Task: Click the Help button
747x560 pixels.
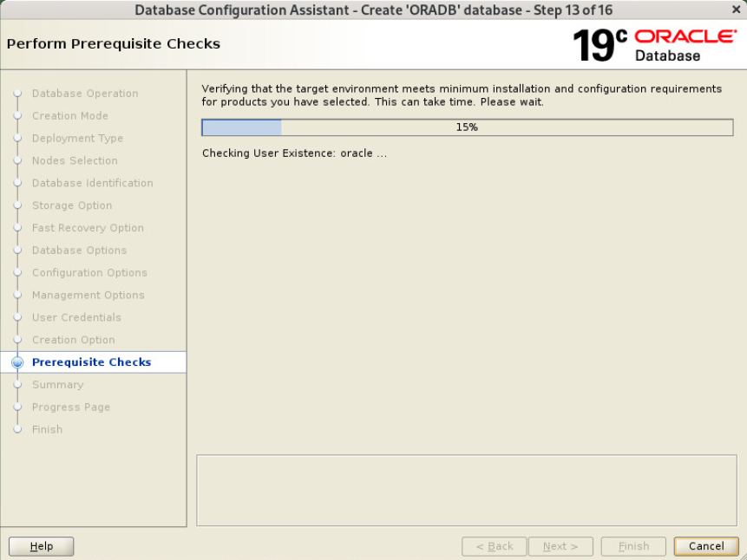Action: pos(42,546)
